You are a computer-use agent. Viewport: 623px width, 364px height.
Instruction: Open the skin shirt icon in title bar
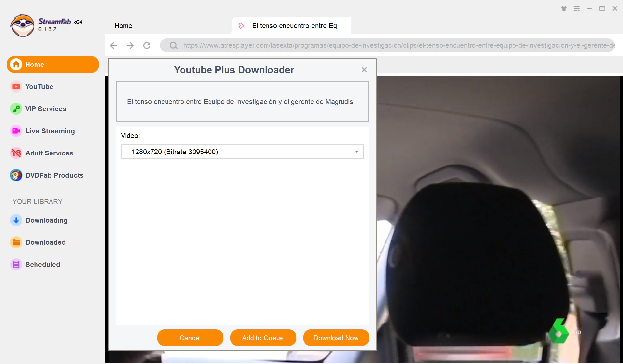(x=564, y=8)
